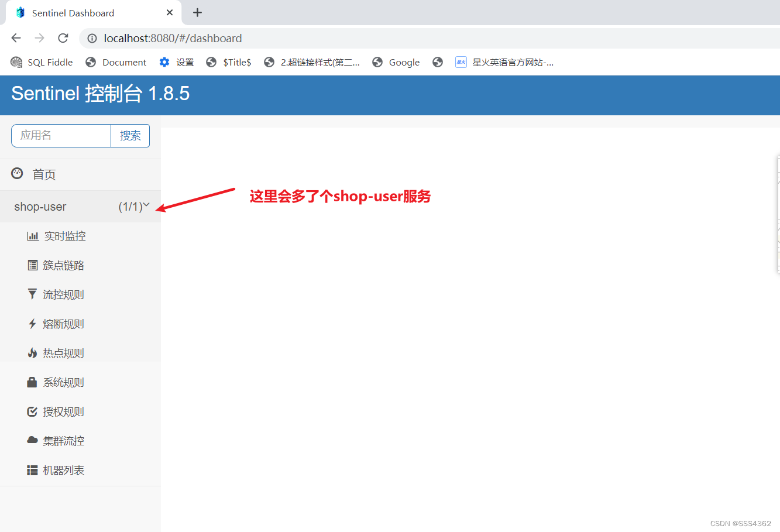Collapse the shop-user chevron
The height and width of the screenshot is (532, 780).
(146, 205)
